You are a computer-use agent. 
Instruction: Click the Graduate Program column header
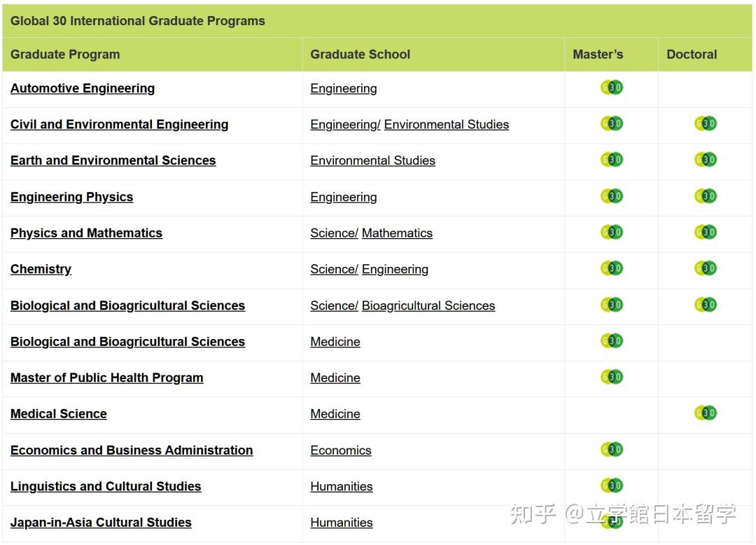[x=66, y=54]
